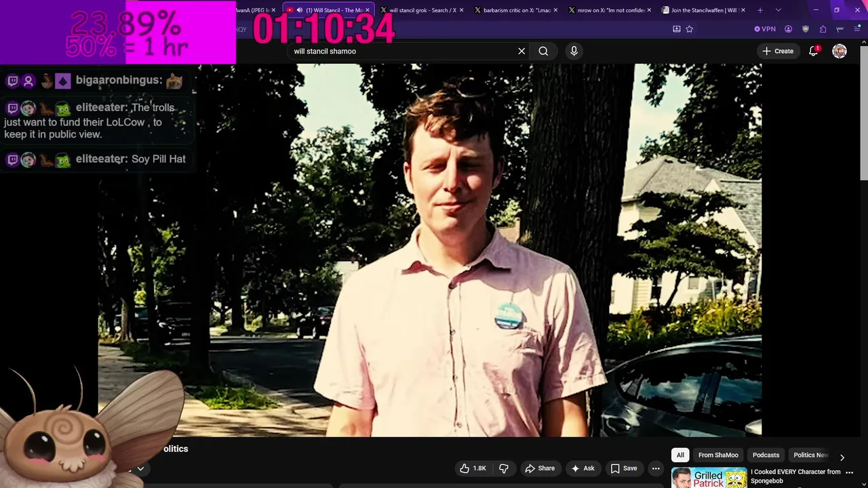Screen dimensions: 868x488
Task: Mute the YouTube tab via speaker icon
Action: [x=299, y=10]
